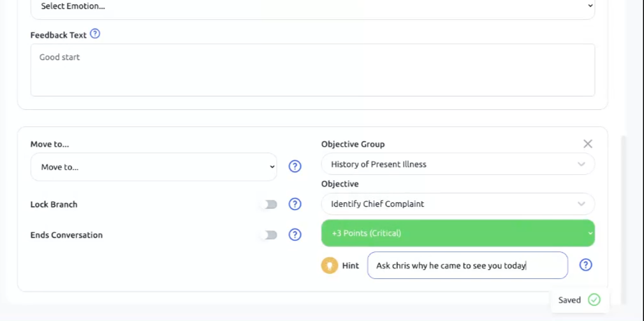Click help icon for Lock Branch
The height and width of the screenshot is (321, 644).
coord(295,204)
